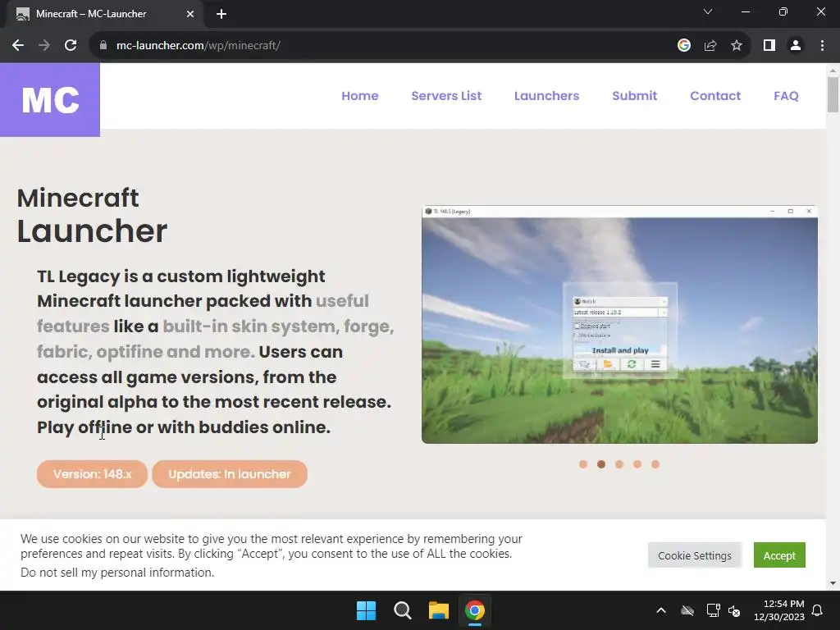This screenshot has width=840, height=630.
Task: Reload the current page
Action: (71, 46)
